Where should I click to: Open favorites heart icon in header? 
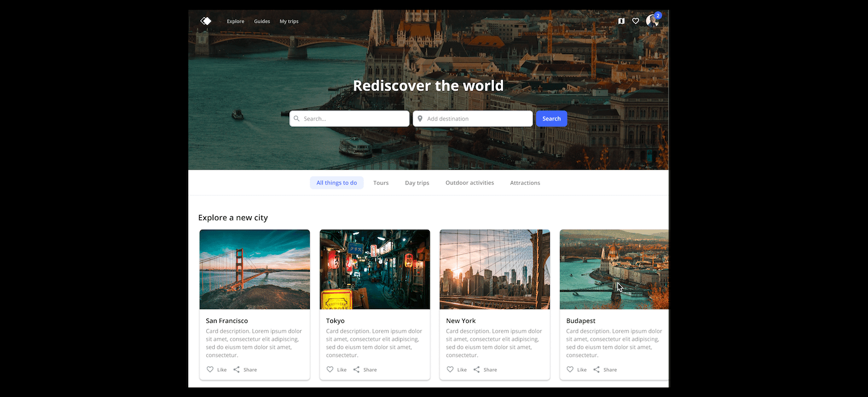(x=636, y=21)
